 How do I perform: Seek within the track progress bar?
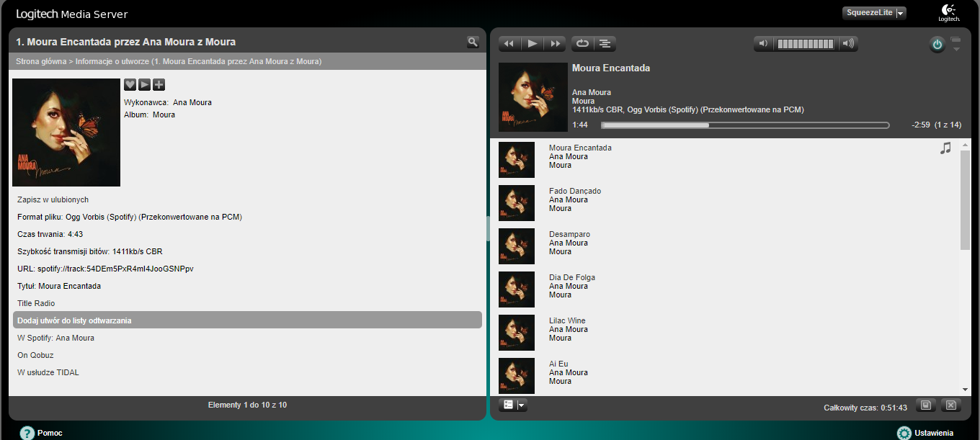[x=745, y=125]
